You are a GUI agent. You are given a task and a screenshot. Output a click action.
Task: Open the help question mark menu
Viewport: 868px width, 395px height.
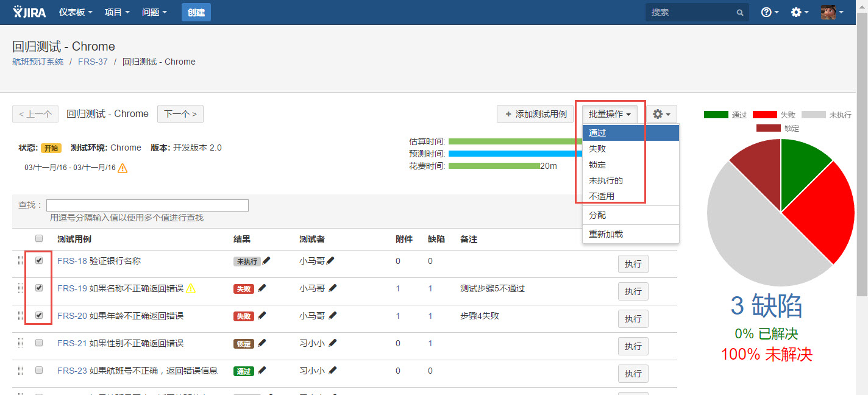point(770,12)
